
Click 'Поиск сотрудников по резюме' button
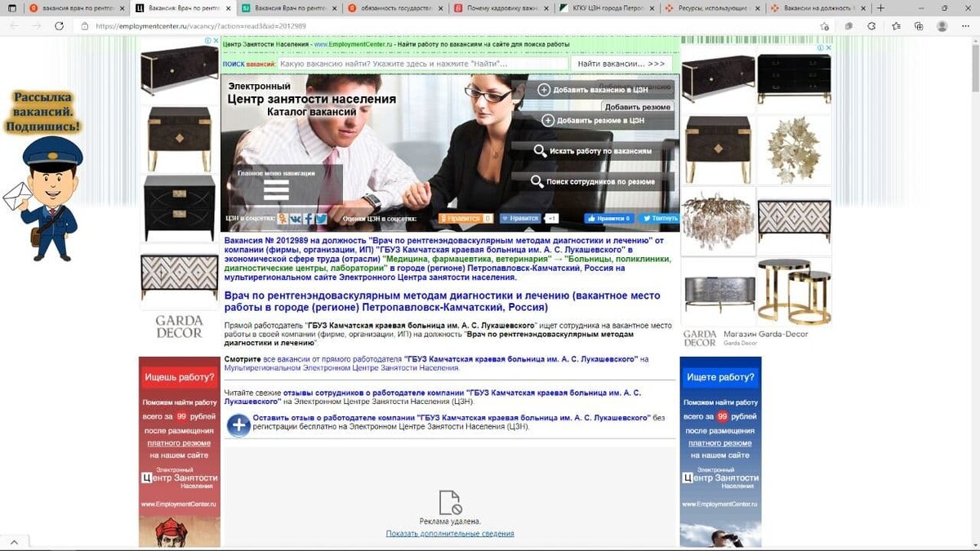click(593, 181)
